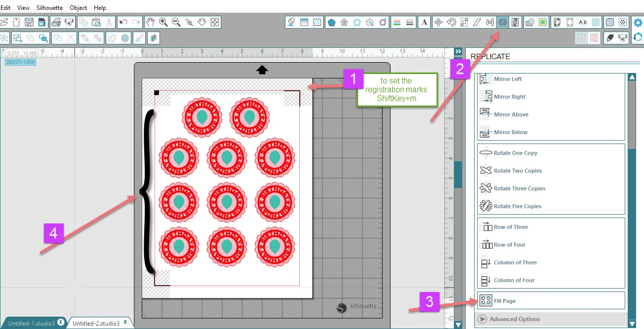Close the Untitled-1.studio3 tab
The image size is (644, 329).
click(60, 322)
